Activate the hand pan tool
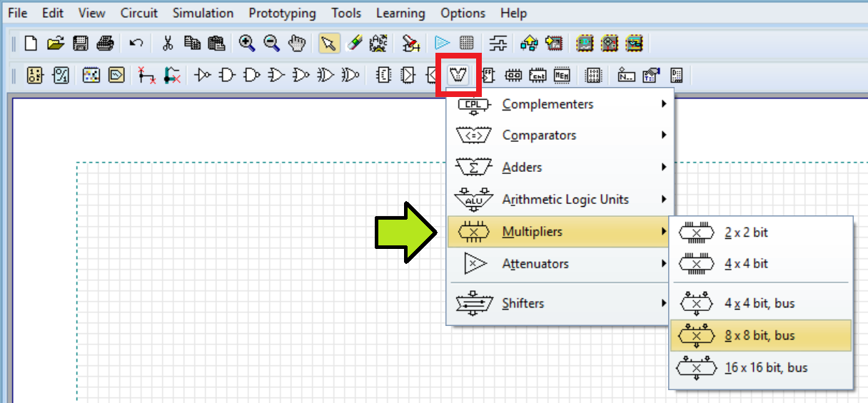This screenshot has height=403, width=868. pyautogui.click(x=296, y=44)
